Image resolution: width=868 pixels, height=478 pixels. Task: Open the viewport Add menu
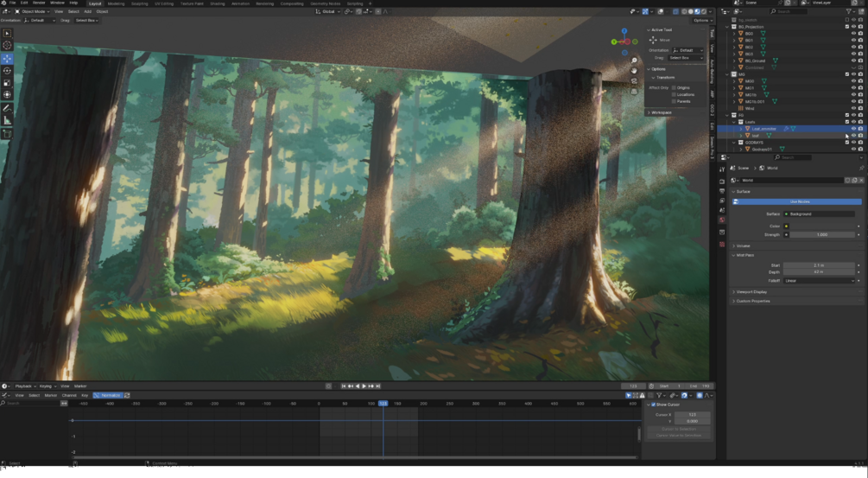87,11
